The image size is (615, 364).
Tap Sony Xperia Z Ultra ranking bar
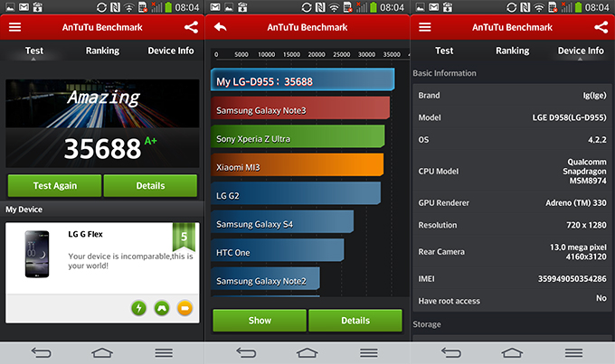298,136
